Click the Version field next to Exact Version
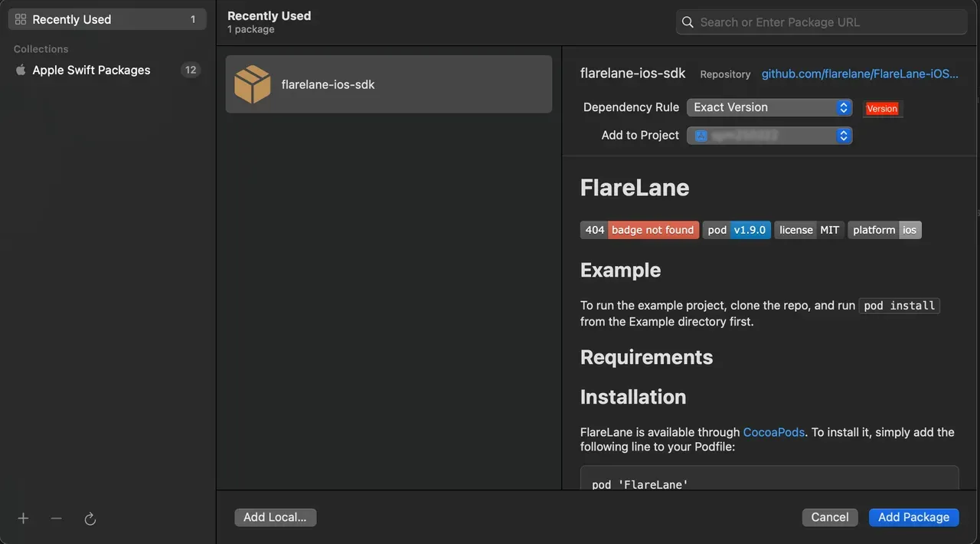The width and height of the screenshot is (980, 544). coord(882,109)
